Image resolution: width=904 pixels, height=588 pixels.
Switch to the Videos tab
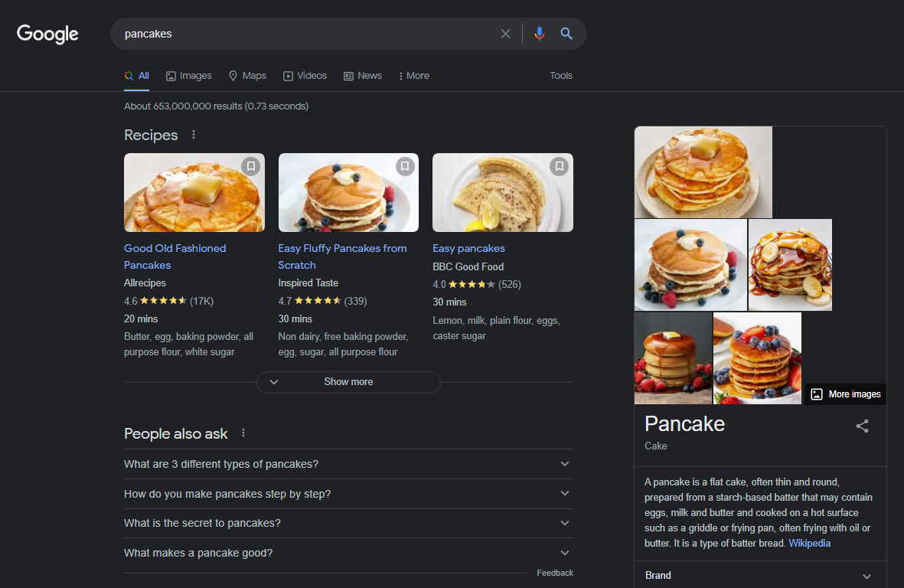(x=305, y=76)
